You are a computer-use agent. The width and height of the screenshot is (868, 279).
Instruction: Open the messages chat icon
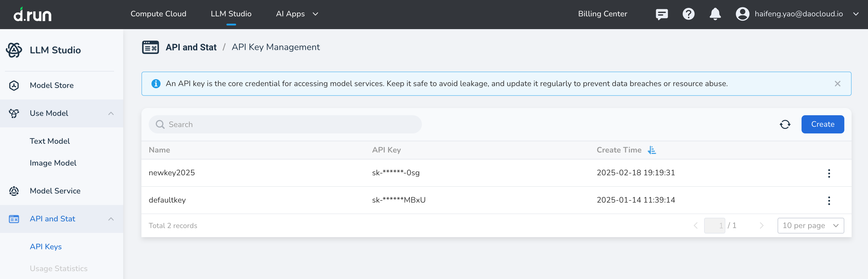661,14
